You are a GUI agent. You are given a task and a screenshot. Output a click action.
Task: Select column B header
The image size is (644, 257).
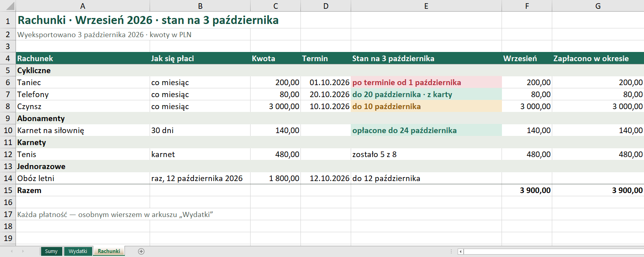pyautogui.click(x=200, y=6)
